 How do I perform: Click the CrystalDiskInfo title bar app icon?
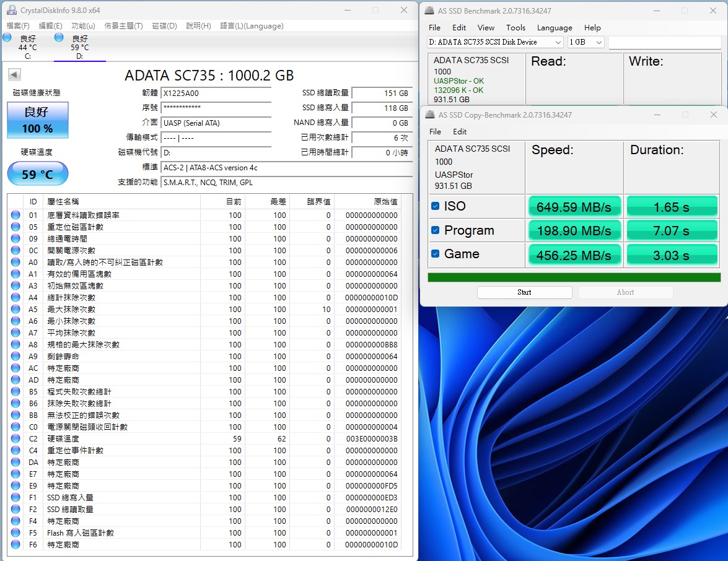click(12, 10)
